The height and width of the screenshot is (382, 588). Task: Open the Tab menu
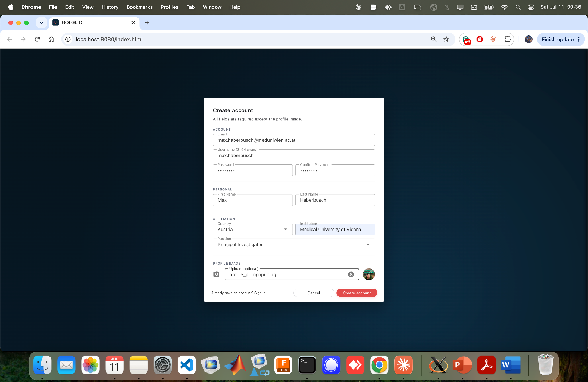coord(191,7)
